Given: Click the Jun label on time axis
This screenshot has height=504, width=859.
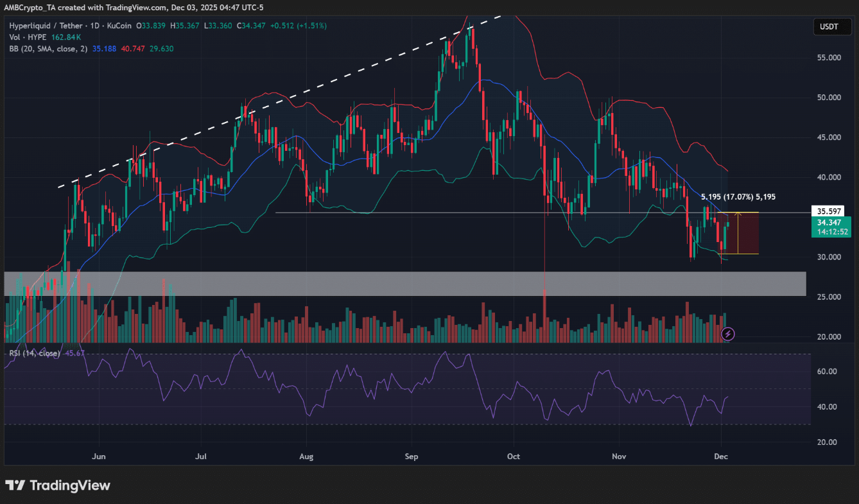Looking at the screenshot, I should 99,456.
